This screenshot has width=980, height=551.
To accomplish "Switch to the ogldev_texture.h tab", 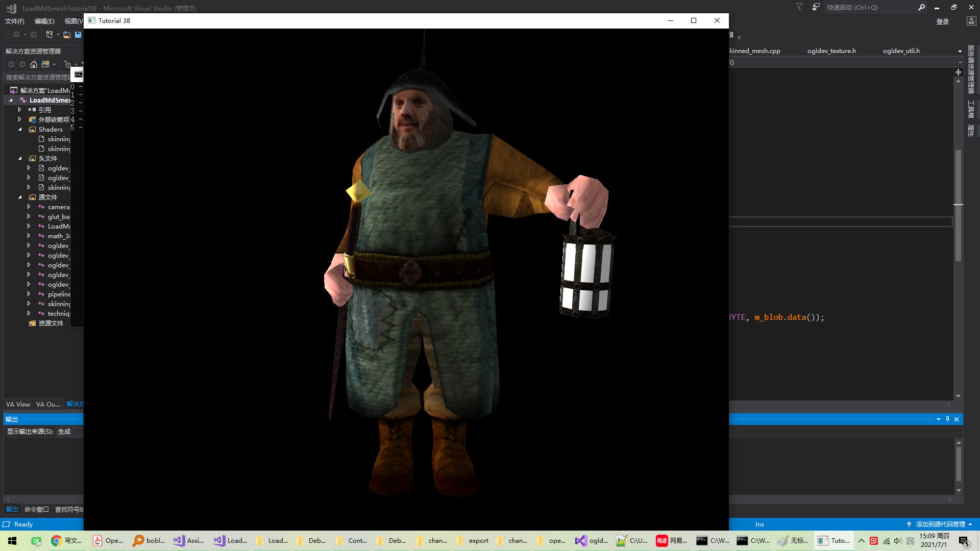I will pyautogui.click(x=831, y=51).
